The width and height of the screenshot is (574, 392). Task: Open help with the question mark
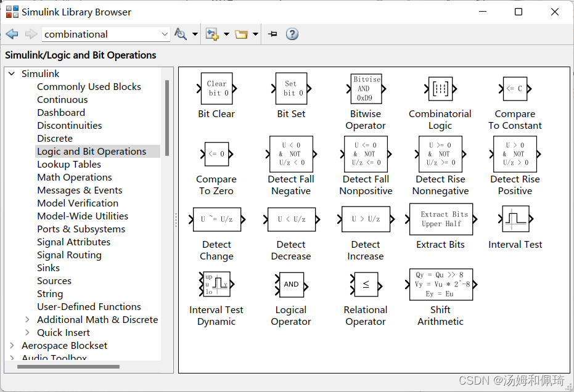[292, 34]
